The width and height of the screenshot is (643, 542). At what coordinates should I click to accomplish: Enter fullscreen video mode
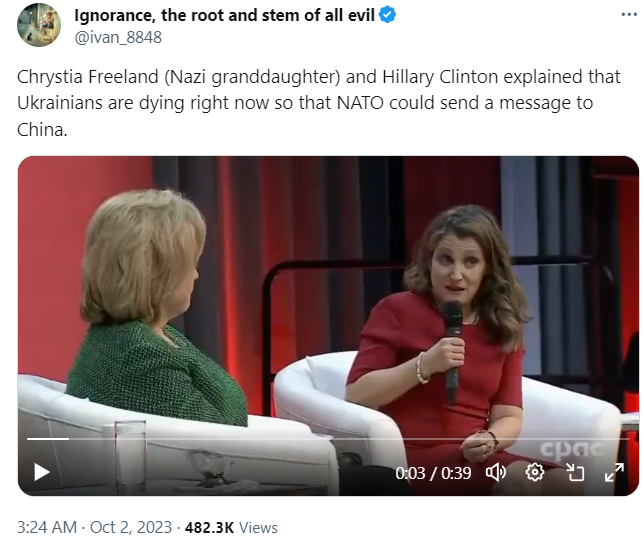614,472
